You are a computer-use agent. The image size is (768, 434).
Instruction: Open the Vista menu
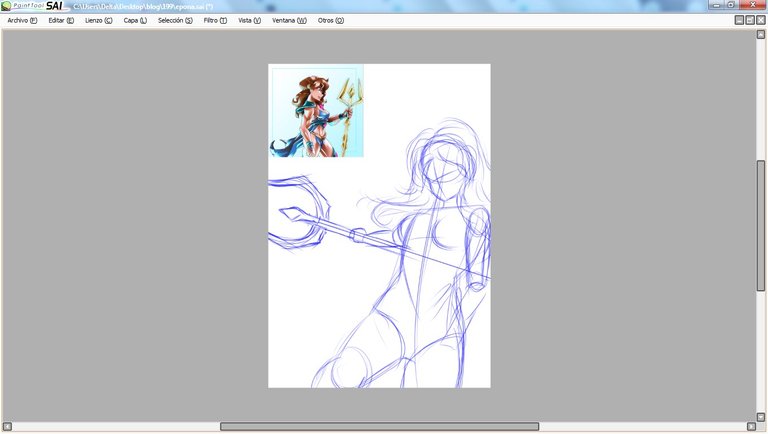tap(249, 21)
